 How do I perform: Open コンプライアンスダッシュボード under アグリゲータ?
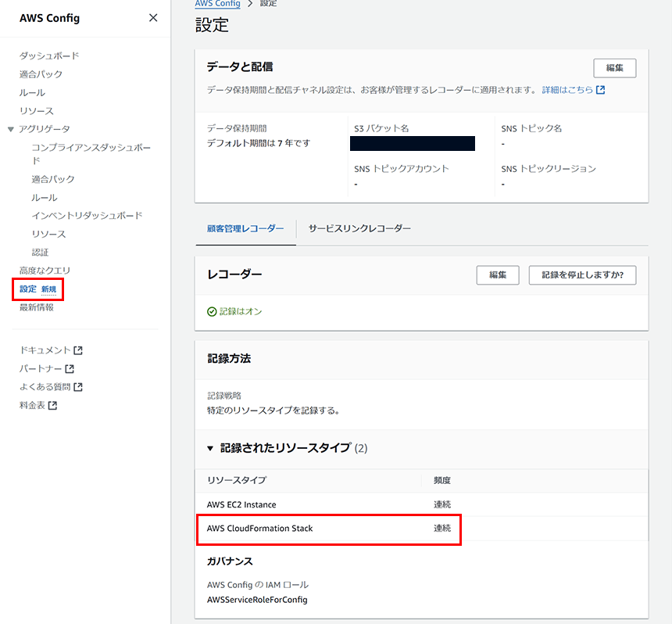click(x=91, y=154)
